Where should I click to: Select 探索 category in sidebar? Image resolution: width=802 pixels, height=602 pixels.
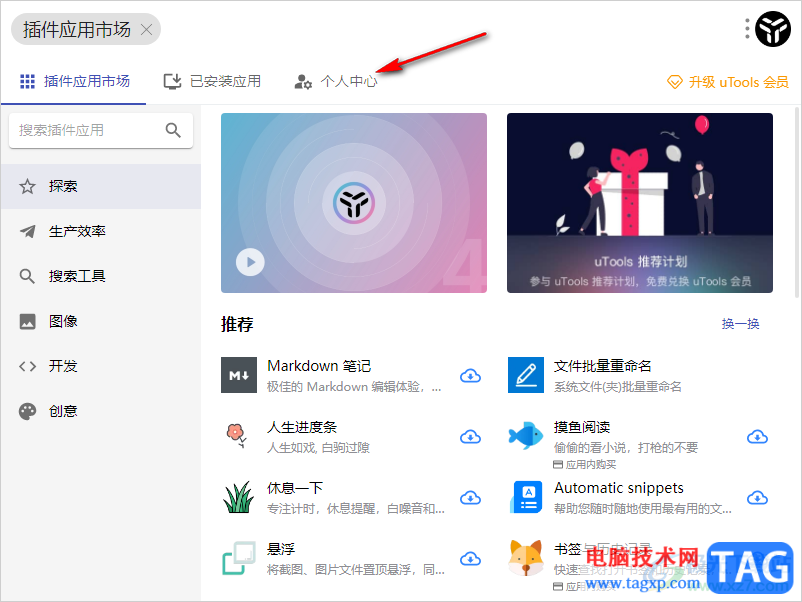click(x=100, y=186)
